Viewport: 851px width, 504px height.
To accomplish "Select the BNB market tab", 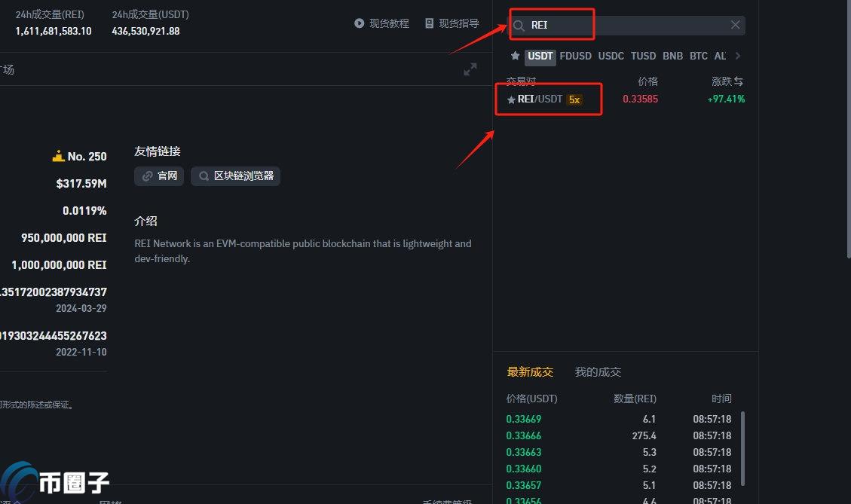I will click(x=672, y=56).
